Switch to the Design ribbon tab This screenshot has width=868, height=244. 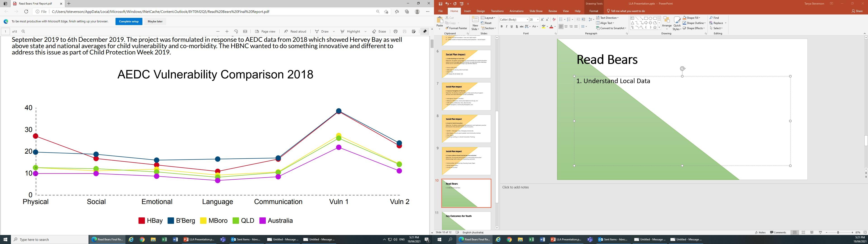point(481,11)
